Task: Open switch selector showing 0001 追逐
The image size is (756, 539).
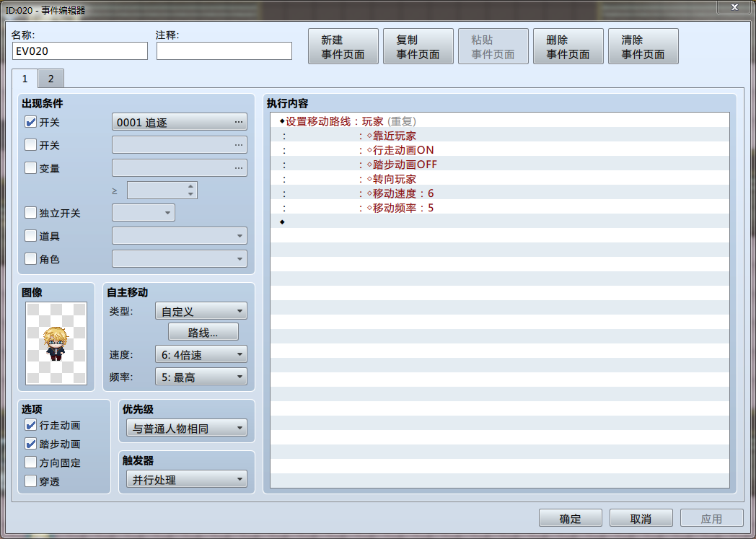Action: point(180,122)
